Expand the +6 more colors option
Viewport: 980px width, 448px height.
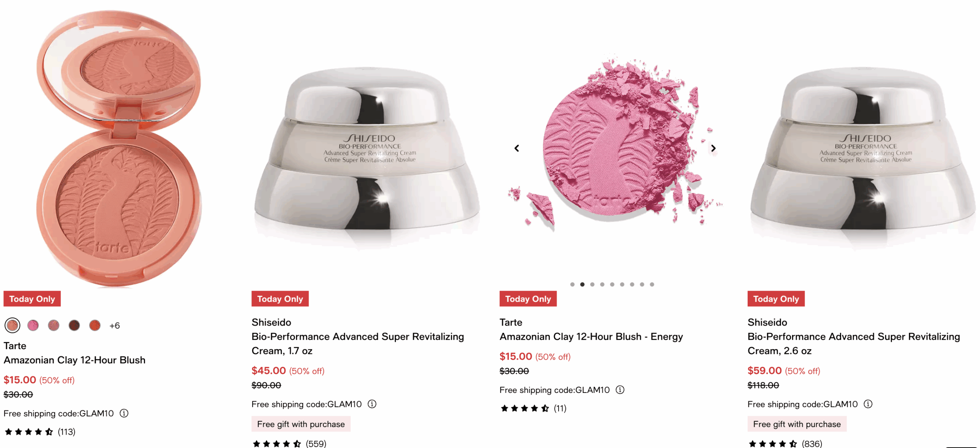tap(114, 325)
